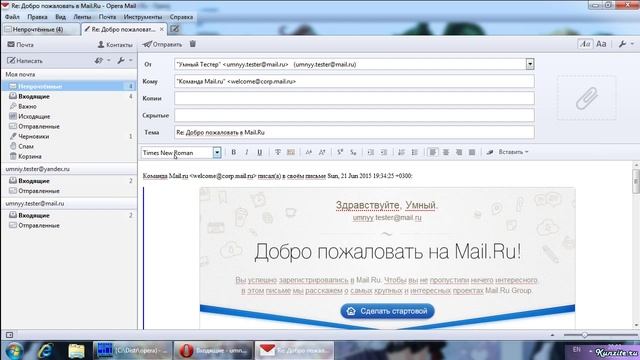This screenshot has width=640, height=360.
Task: Open the Файл menu
Action: point(12,17)
